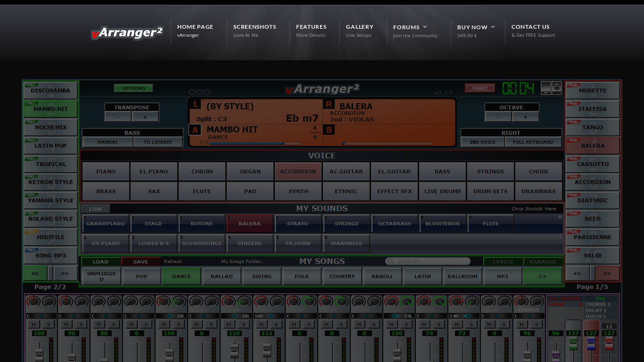
Task: Mute the channel with volume 110
Action: pyautogui.click(x=229, y=324)
